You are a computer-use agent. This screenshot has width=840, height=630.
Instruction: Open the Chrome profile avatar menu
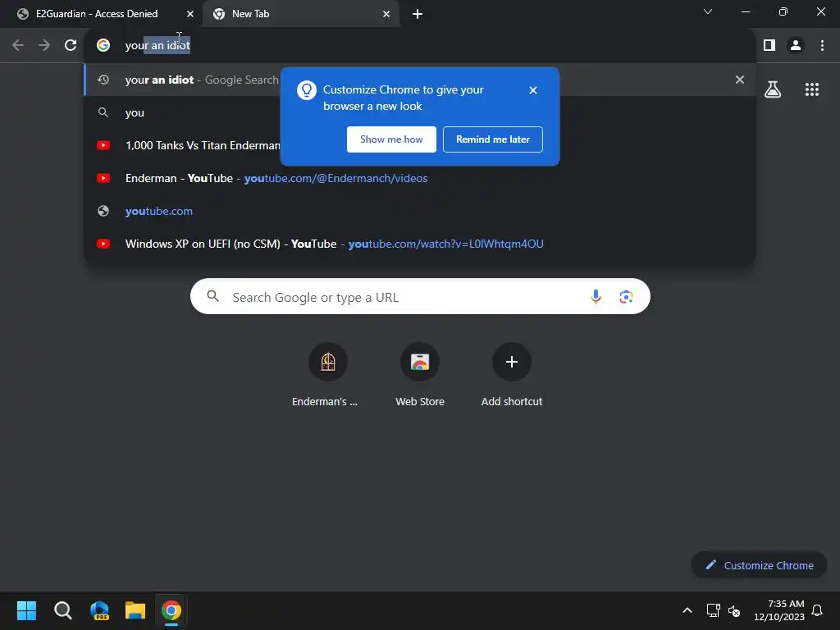coord(796,45)
